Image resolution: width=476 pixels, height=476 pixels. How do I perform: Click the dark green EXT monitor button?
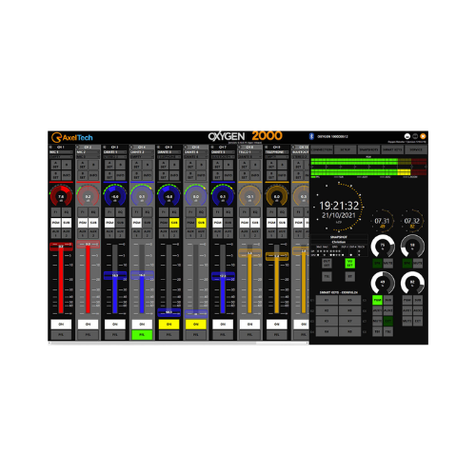387,321
